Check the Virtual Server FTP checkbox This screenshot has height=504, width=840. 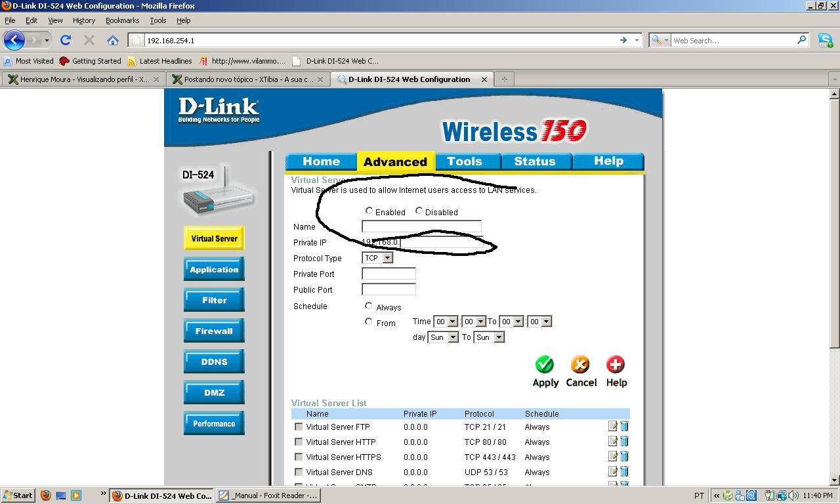299,427
